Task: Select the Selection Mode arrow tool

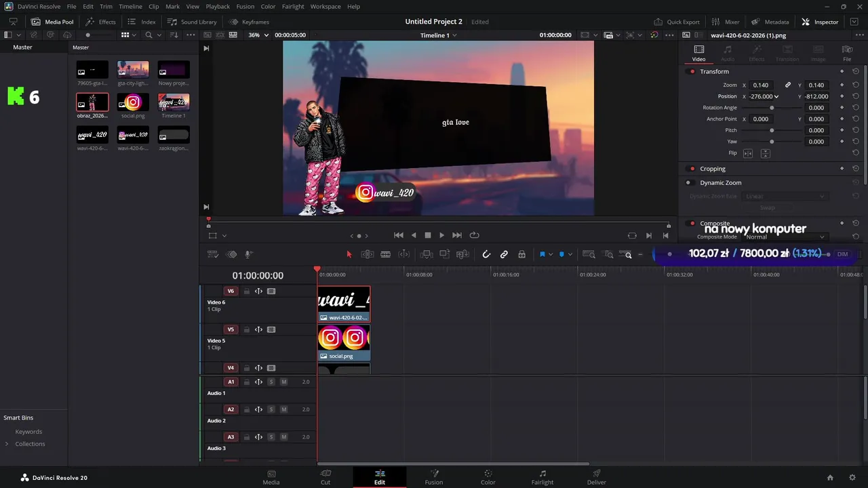Action: (349, 254)
